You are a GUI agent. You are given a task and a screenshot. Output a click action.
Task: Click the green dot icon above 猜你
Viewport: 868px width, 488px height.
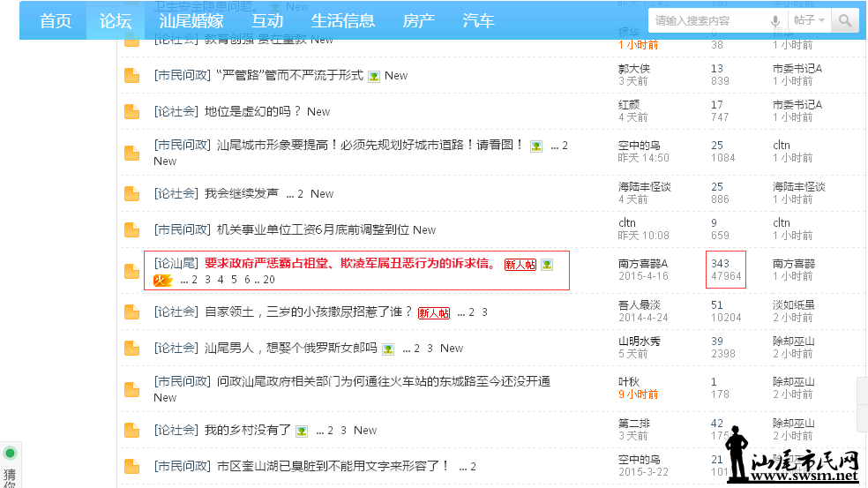pyautogui.click(x=10, y=454)
